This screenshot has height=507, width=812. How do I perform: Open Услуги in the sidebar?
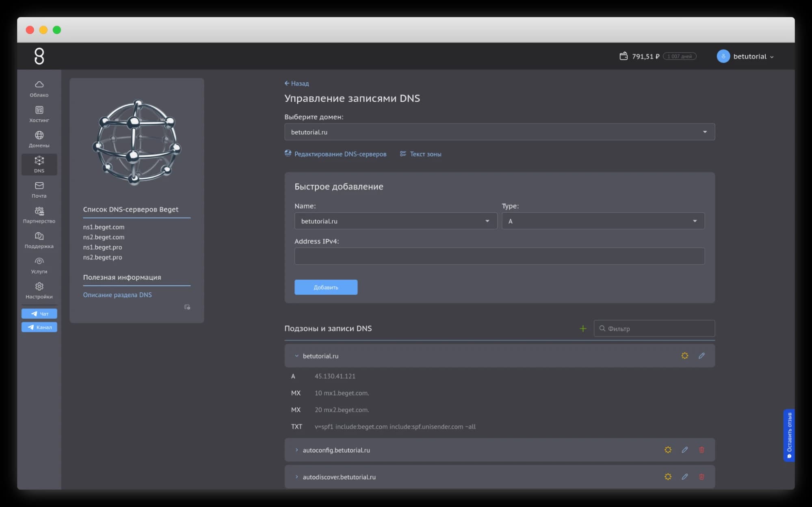click(x=39, y=265)
